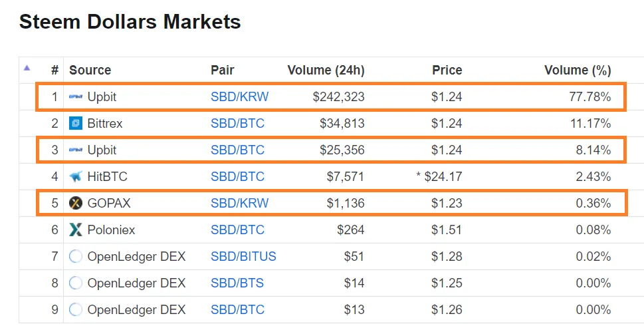Click the Upbit logo in row 1

click(x=76, y=96)
